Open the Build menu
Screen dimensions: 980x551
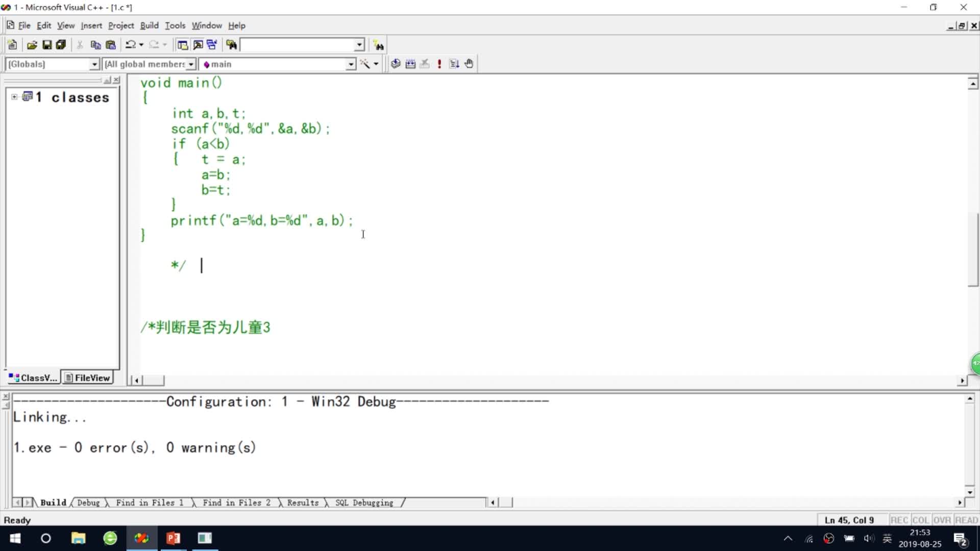pos(149,26)
